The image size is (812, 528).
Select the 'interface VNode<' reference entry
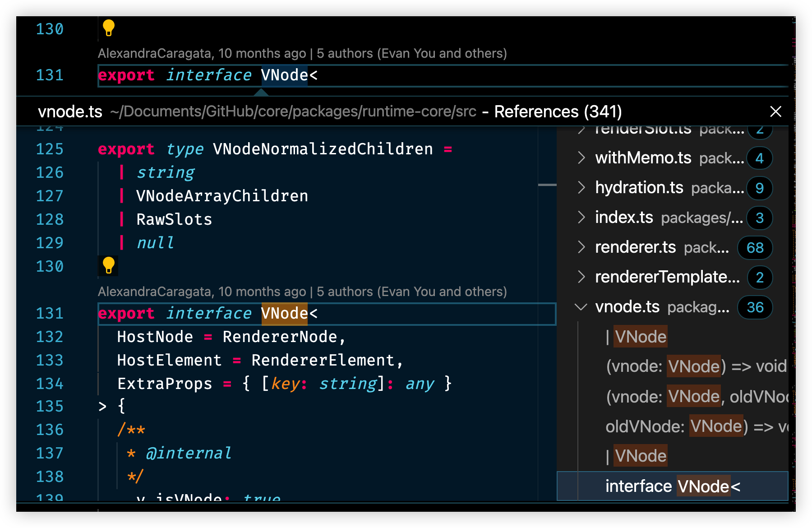[x=672, y=486]
